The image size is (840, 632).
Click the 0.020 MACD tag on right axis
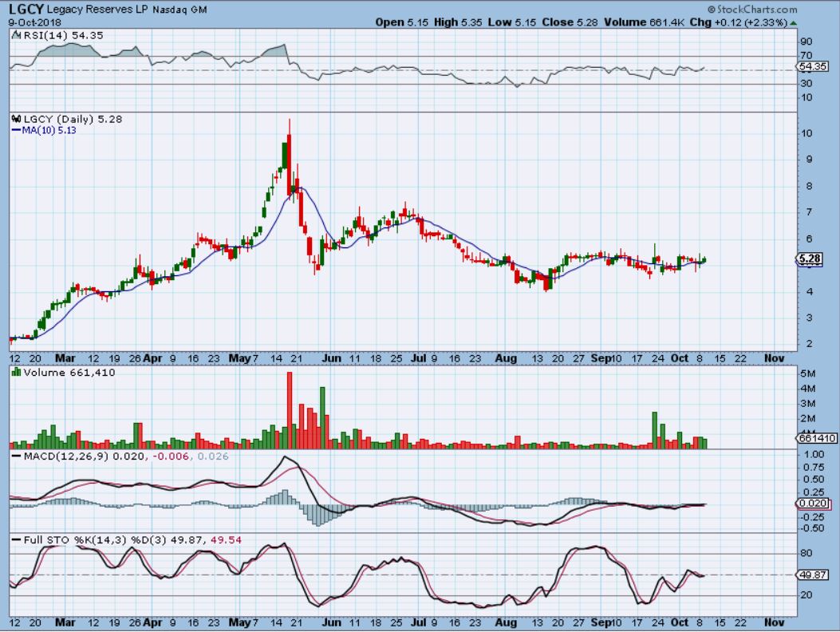click(814, 504)
